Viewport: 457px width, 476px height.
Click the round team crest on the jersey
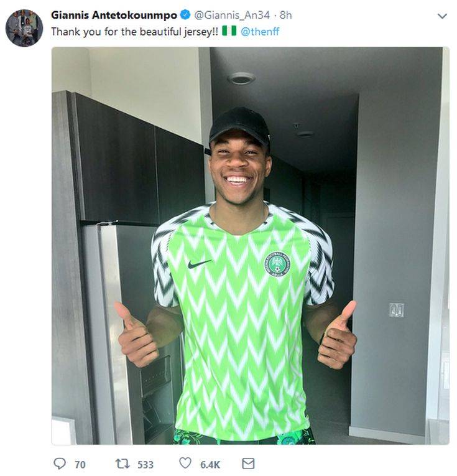275,263
